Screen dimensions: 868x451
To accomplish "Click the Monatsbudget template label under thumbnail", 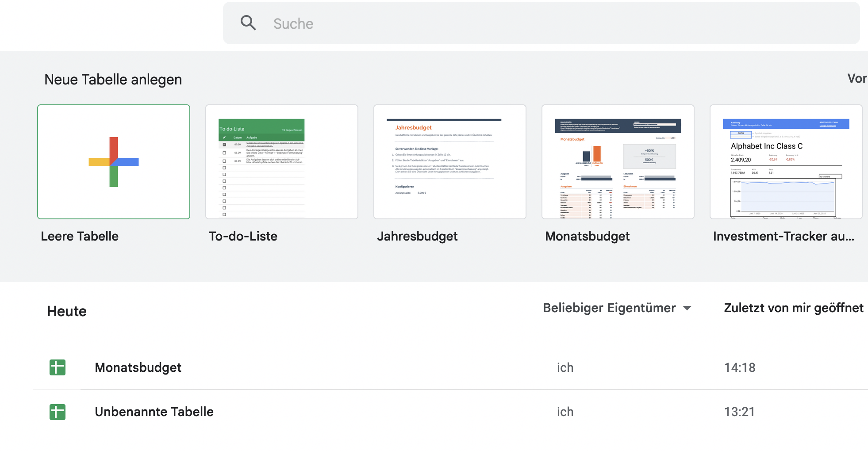I will 587,237.
